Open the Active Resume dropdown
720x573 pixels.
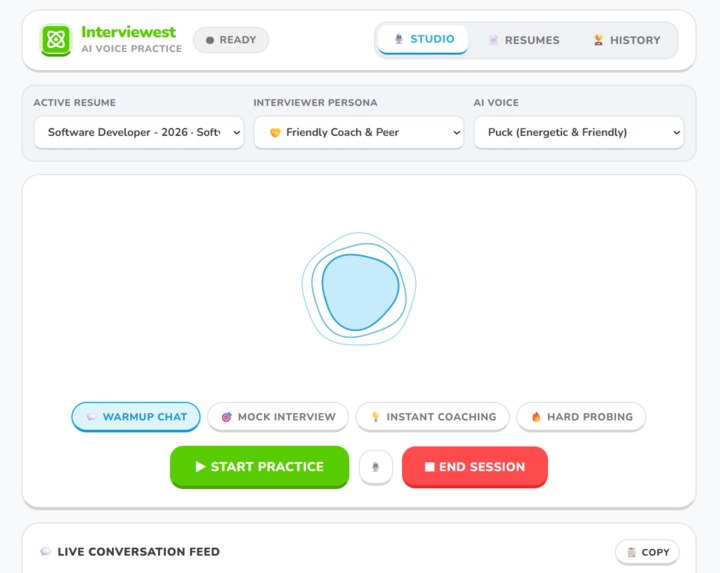[139, 132]
